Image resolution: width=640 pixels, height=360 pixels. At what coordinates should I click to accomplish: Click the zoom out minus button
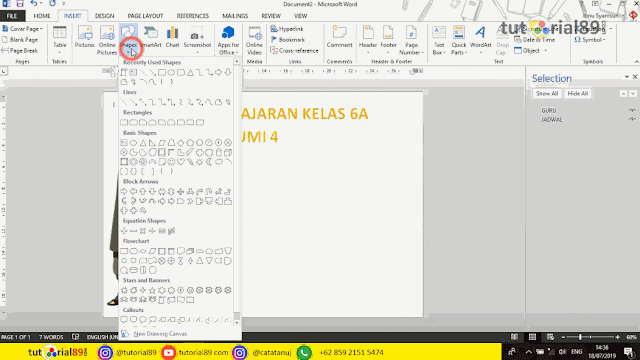(x=563, y=337)
